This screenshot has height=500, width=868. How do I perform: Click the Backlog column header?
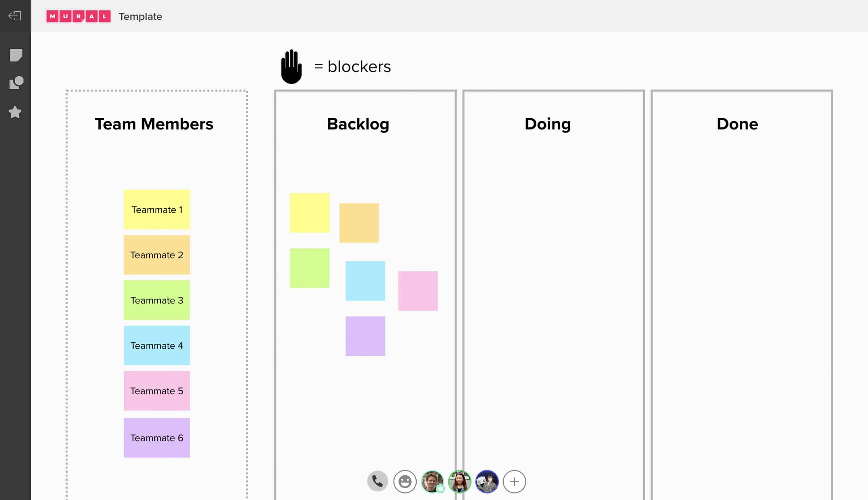click(x=358, y=124)
